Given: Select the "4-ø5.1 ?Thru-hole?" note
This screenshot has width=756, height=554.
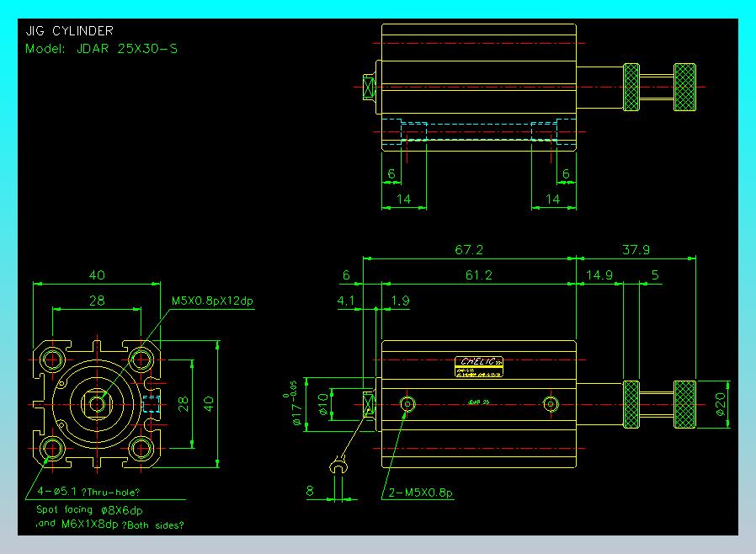Looking at the screenshot, I should 88,492.
